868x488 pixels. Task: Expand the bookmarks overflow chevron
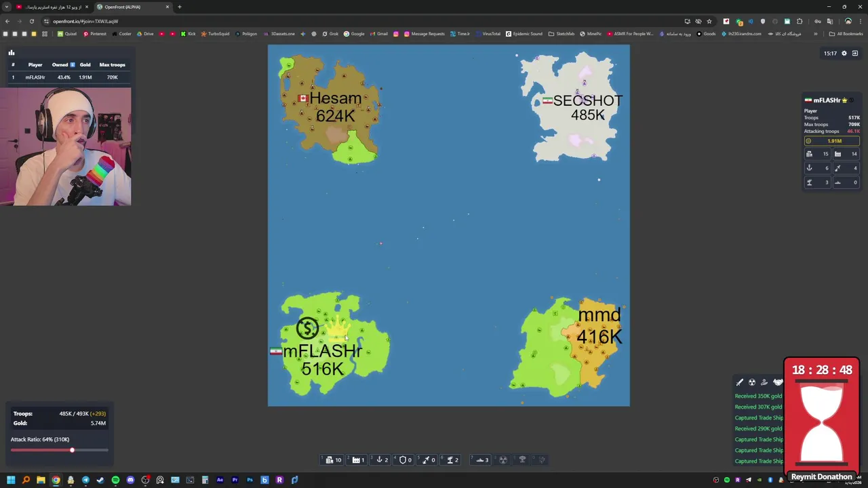(816, 34)
